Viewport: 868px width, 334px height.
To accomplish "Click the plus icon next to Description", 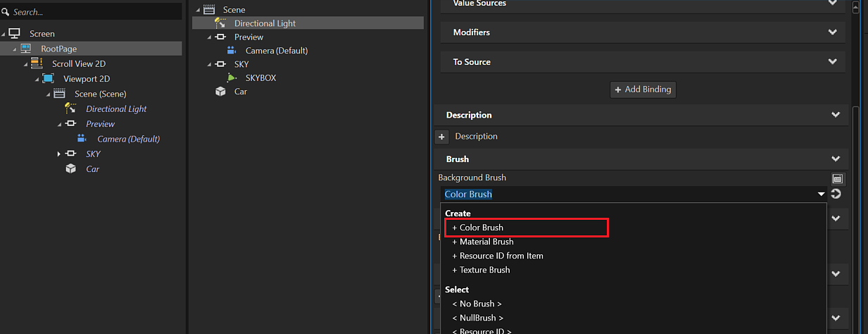I will click(x=442, y=137).
